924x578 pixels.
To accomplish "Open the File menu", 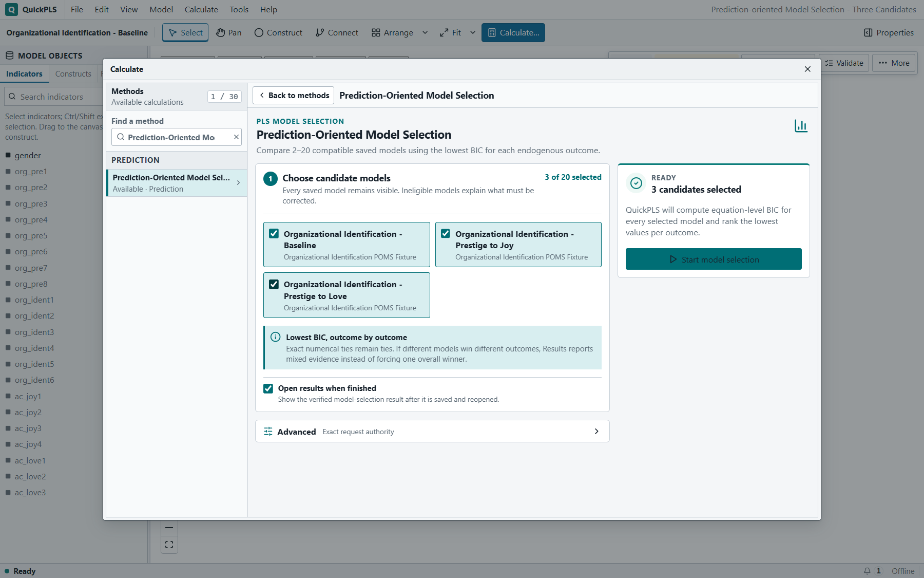I will click(x=77, y=9).
